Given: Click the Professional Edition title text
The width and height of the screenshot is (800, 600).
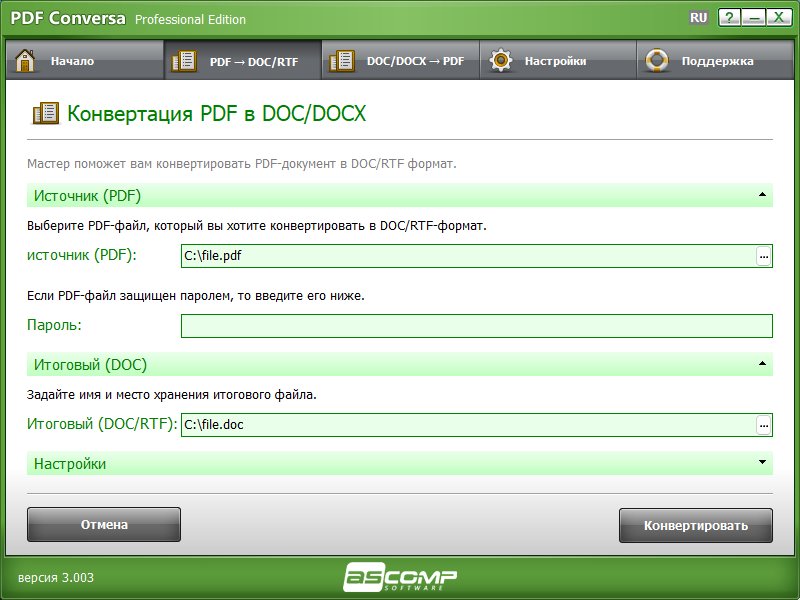Looking at the screenshot, I should click(190, 19).
